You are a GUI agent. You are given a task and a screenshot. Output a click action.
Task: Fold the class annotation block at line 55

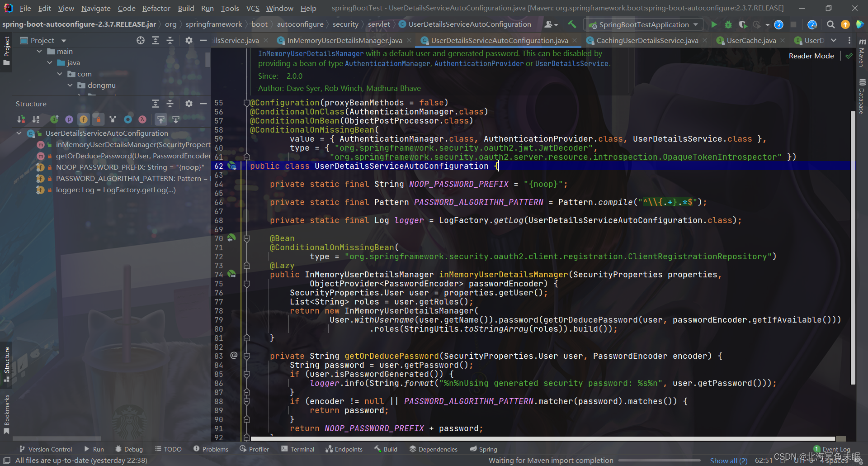click(x=247, y=103)
